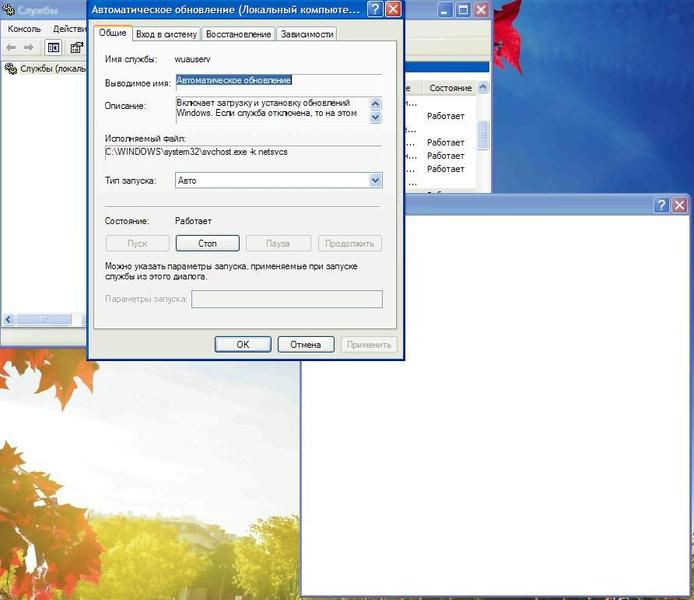Open the Консоль menu

[24, 29]
